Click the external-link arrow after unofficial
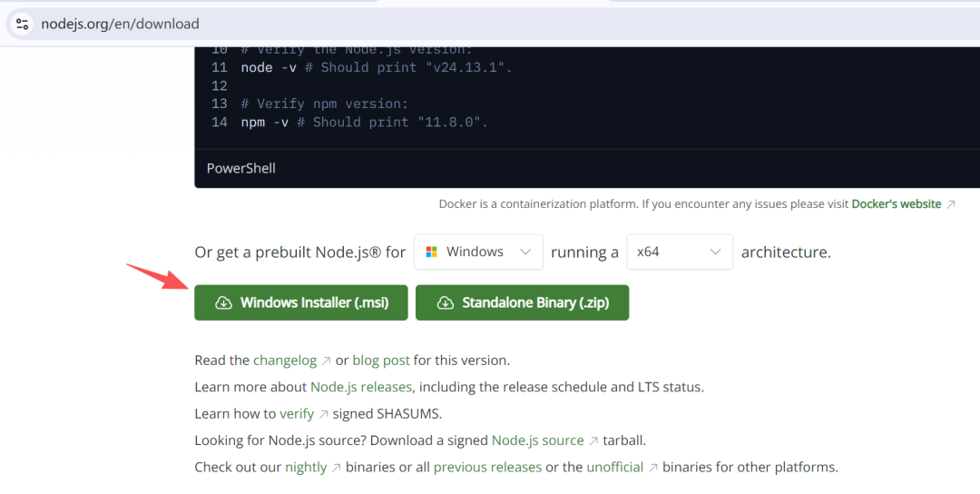Screen dimensions: 980x494 (652, 468)
